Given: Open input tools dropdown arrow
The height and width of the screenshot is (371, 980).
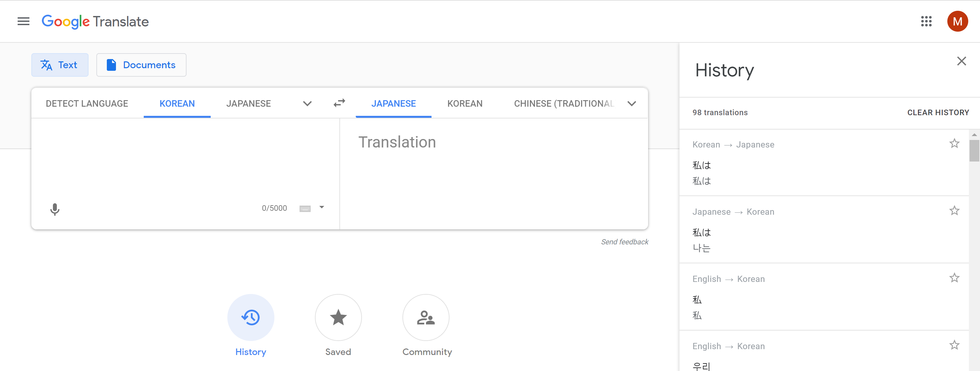Looking at the screenshot, I should [x=321, y=207].
